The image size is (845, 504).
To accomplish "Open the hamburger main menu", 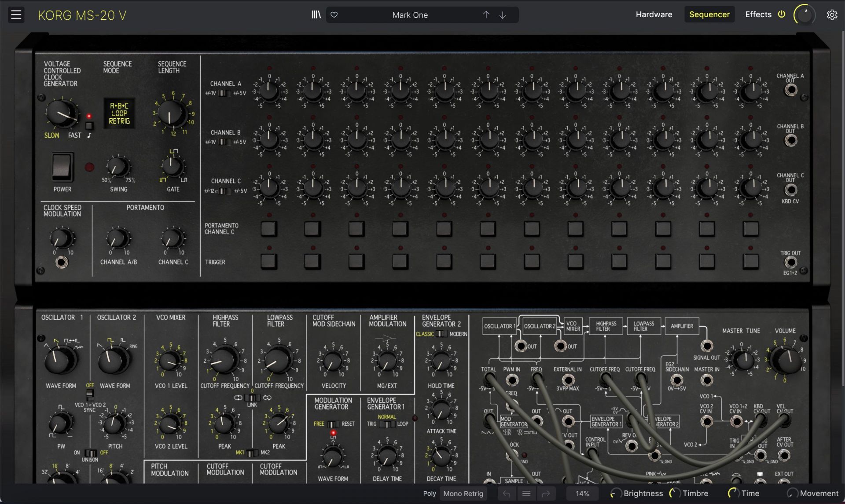I will pyautogui.click(x=16, y=15).
